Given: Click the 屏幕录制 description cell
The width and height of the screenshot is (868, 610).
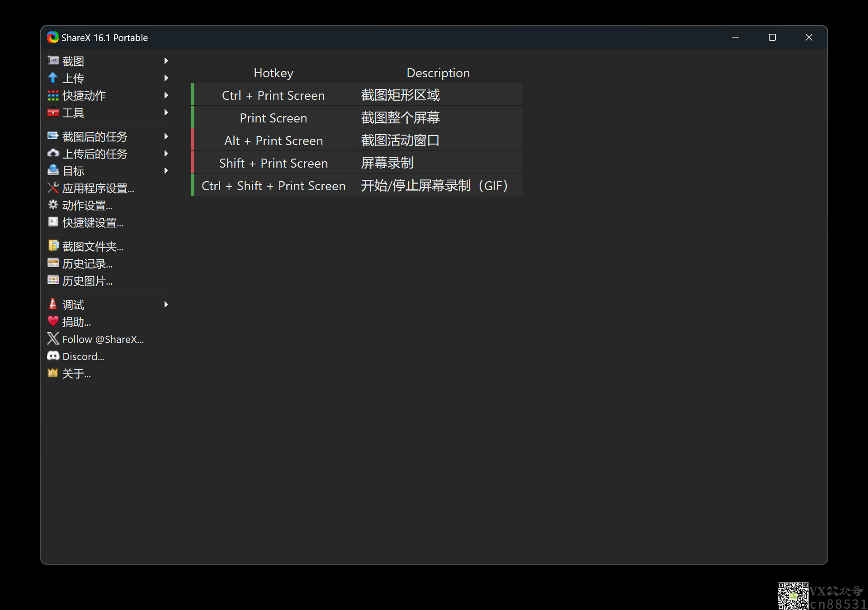Looking at the screenshot, I should pyautogui.click(x=439, y=163).
